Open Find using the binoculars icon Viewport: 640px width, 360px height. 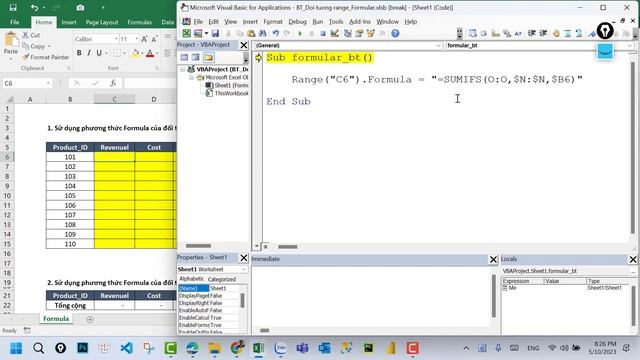(262, 33)
